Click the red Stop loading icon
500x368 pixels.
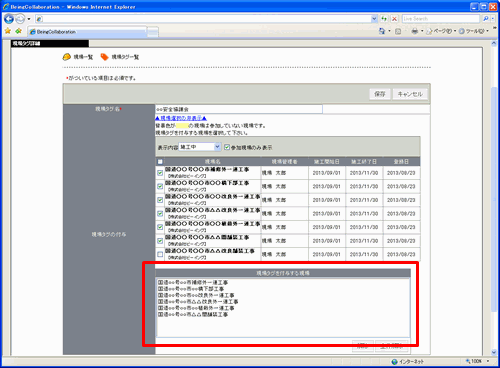pos(394,19)
